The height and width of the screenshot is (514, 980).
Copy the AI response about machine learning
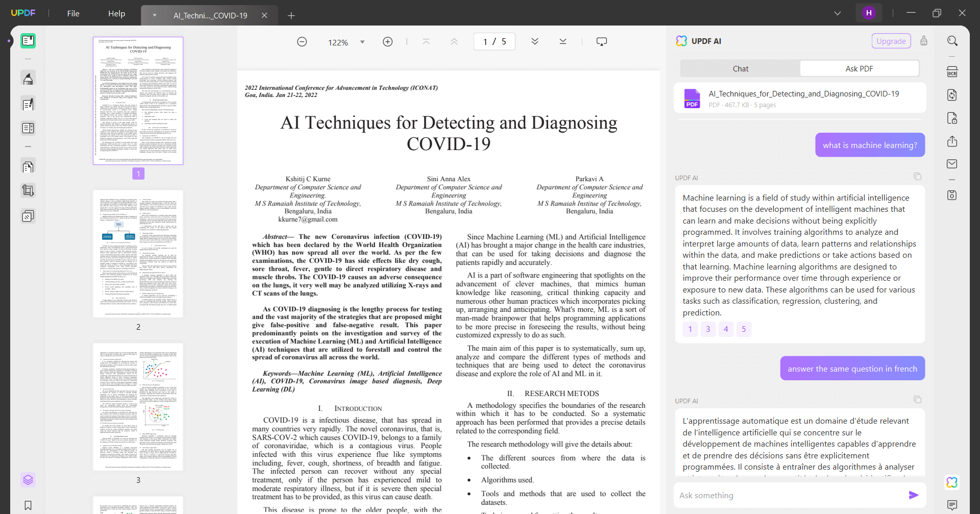917,176
